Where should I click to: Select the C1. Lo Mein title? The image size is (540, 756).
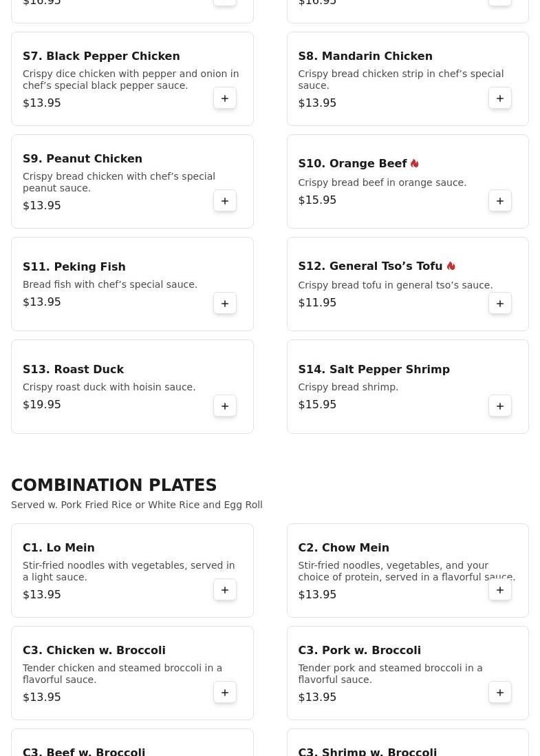58,547
